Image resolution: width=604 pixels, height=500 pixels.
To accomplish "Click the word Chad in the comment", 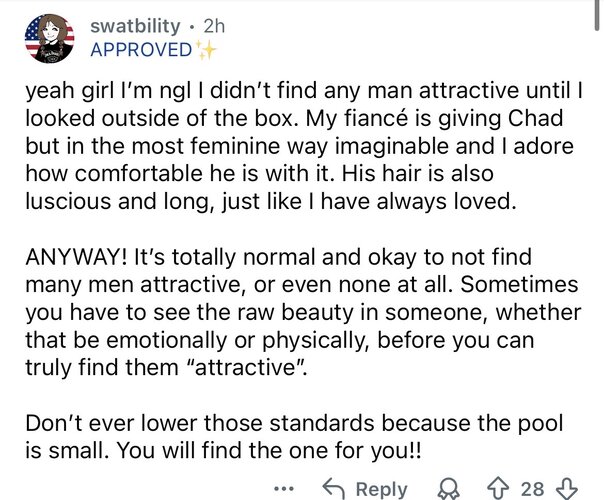I will 535,118.
